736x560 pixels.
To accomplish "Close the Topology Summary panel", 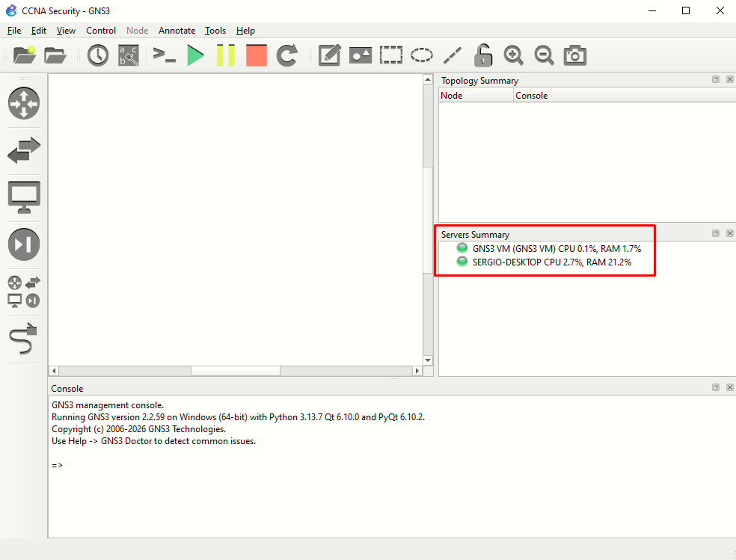I will 729,79.
